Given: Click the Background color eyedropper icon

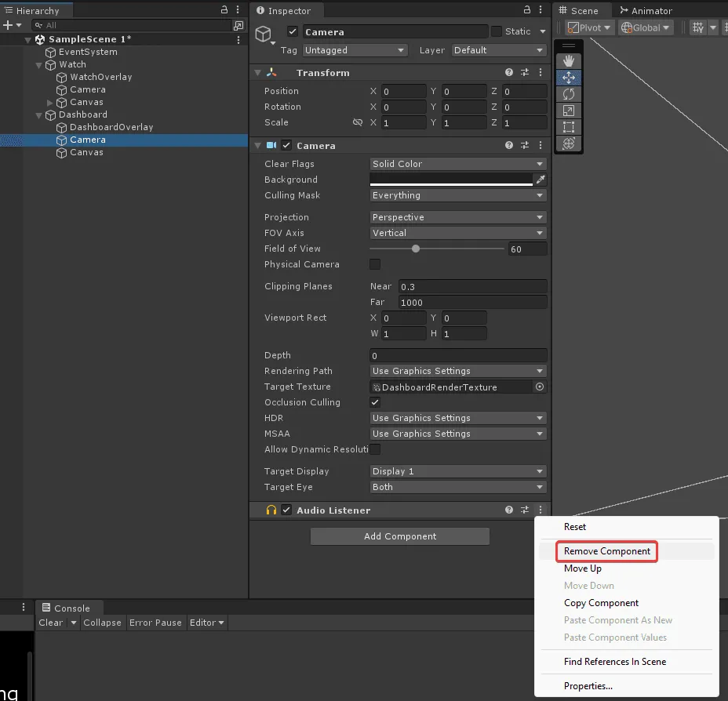Looking at the screenshot, I should tap(540, 180).
